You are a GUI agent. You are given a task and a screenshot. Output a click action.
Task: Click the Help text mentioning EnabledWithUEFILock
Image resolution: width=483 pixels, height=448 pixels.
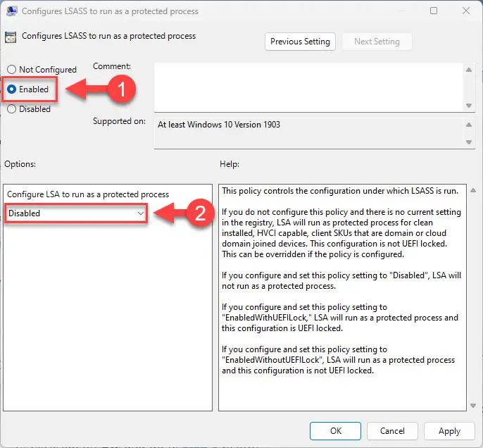coord(340,318)
